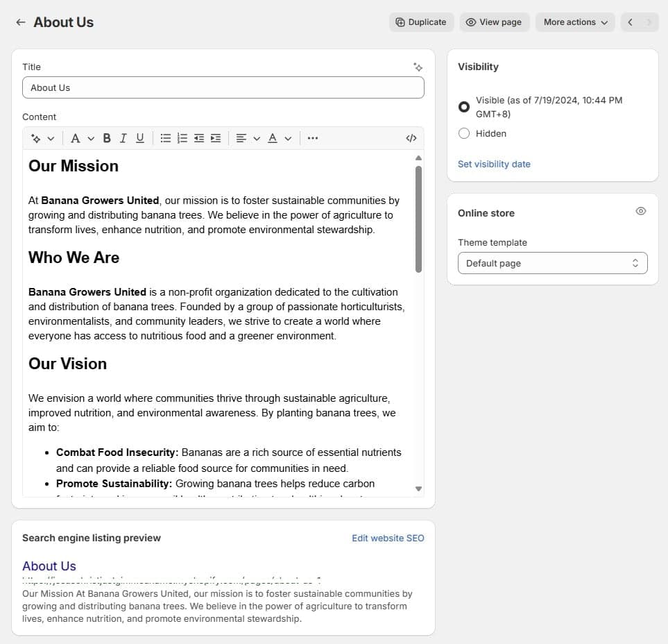Click the Who We Are heading
The image size is (668, 644).
[74, 257]
